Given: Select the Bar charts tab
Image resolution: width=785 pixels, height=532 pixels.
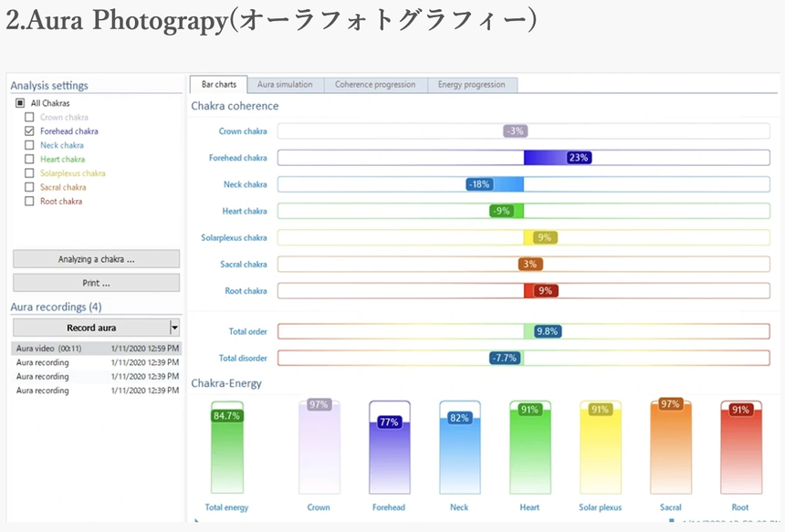Looking at the screenshot, I should coord(218,85).
